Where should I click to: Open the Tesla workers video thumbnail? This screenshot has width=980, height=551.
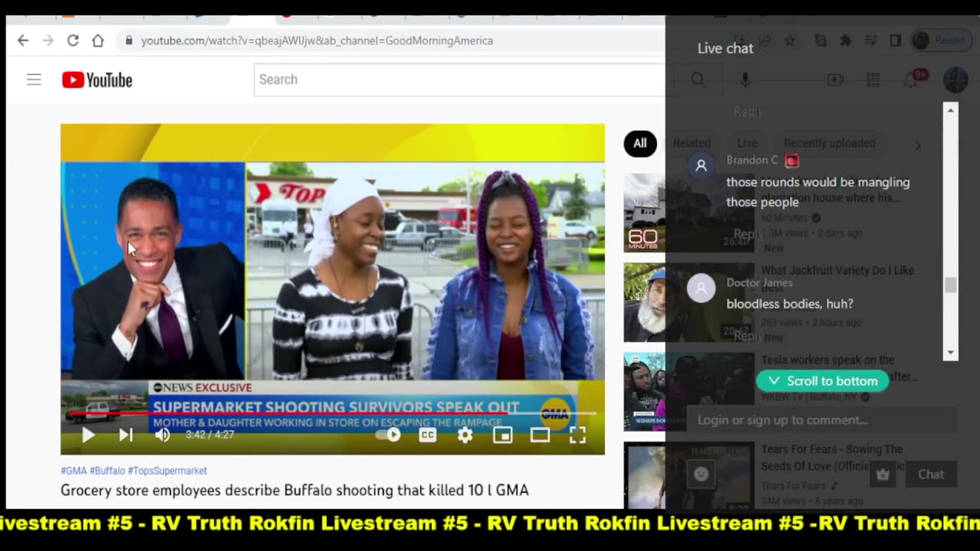pos(688,392)
